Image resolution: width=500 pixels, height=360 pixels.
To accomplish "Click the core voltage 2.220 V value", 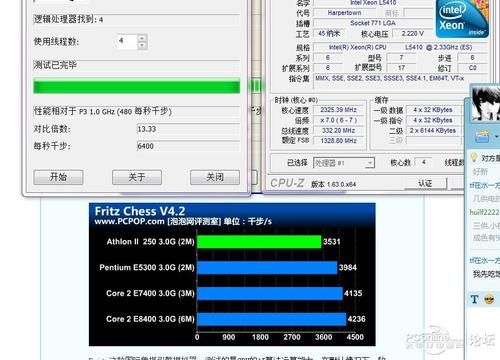I will 412,33.
